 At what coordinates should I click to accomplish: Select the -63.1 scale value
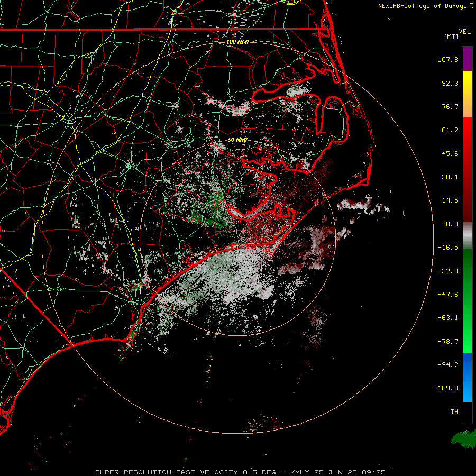tap(448, 318)
